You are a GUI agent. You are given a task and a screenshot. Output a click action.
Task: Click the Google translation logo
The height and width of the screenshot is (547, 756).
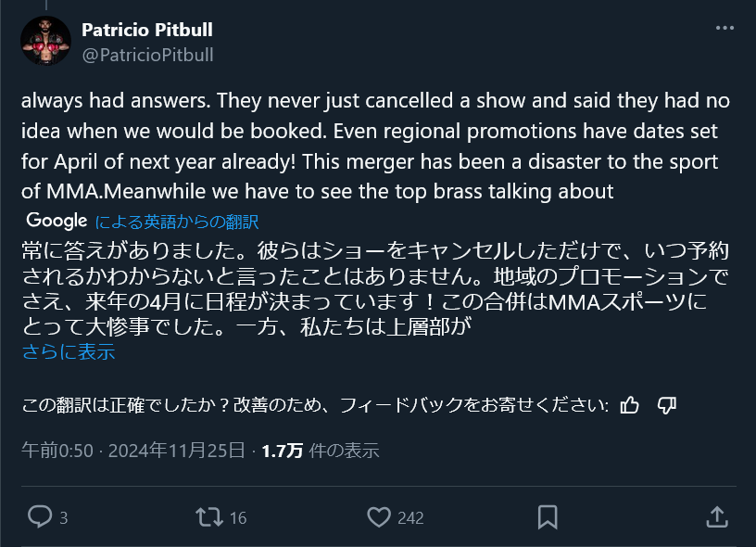[56, 221]
